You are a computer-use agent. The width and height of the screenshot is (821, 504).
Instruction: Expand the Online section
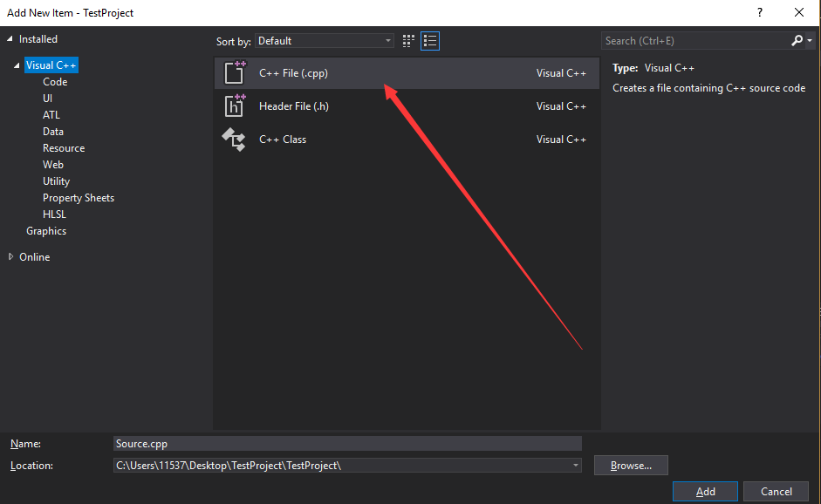[x=10, y=256]
